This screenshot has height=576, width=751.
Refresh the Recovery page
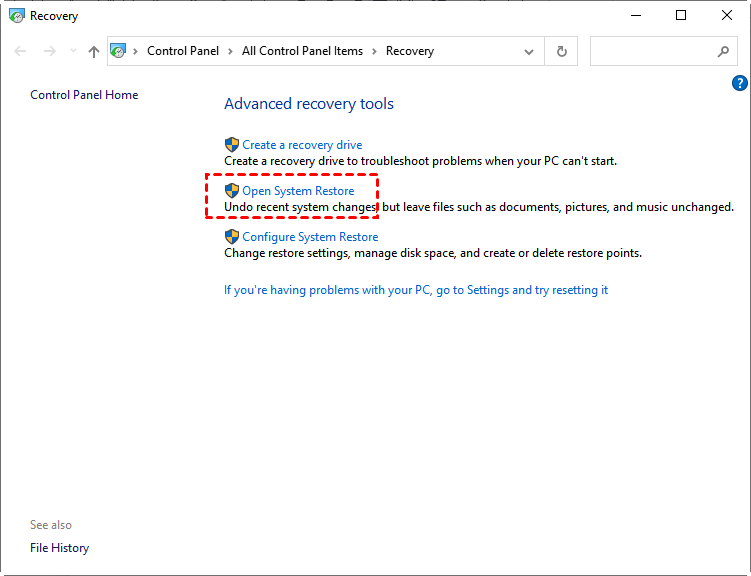(562, 51)
